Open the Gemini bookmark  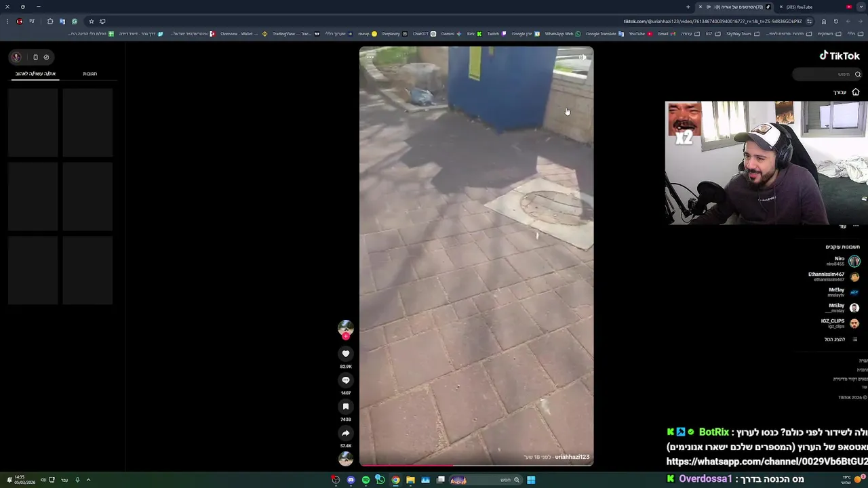coord(451,33)
